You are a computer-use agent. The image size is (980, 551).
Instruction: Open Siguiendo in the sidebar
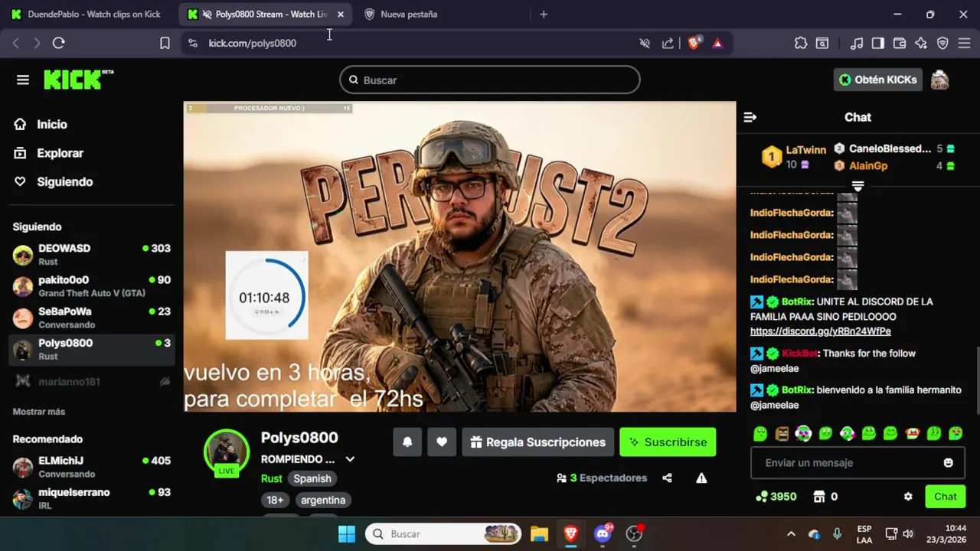(55, 181)
